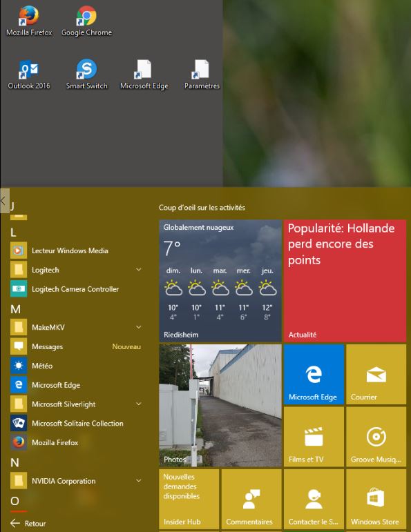Click the "Coup d'oeil sur les activités" group title

click(x=202, y=208)
